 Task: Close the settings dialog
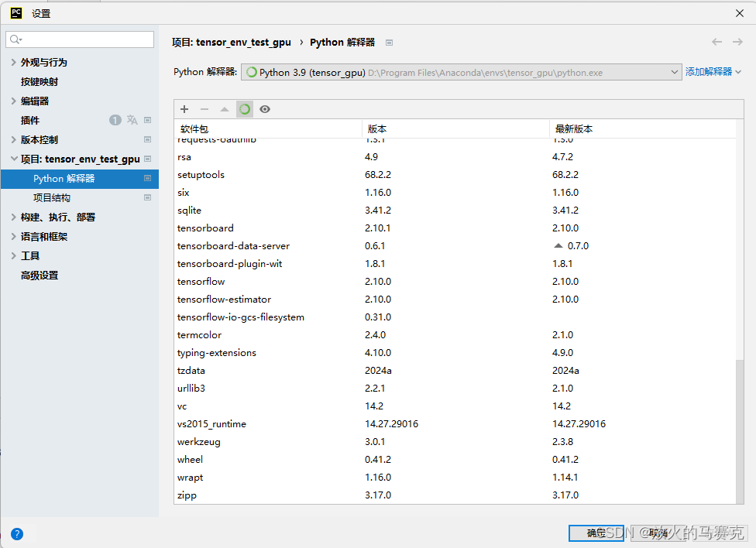tap(740, 13)
